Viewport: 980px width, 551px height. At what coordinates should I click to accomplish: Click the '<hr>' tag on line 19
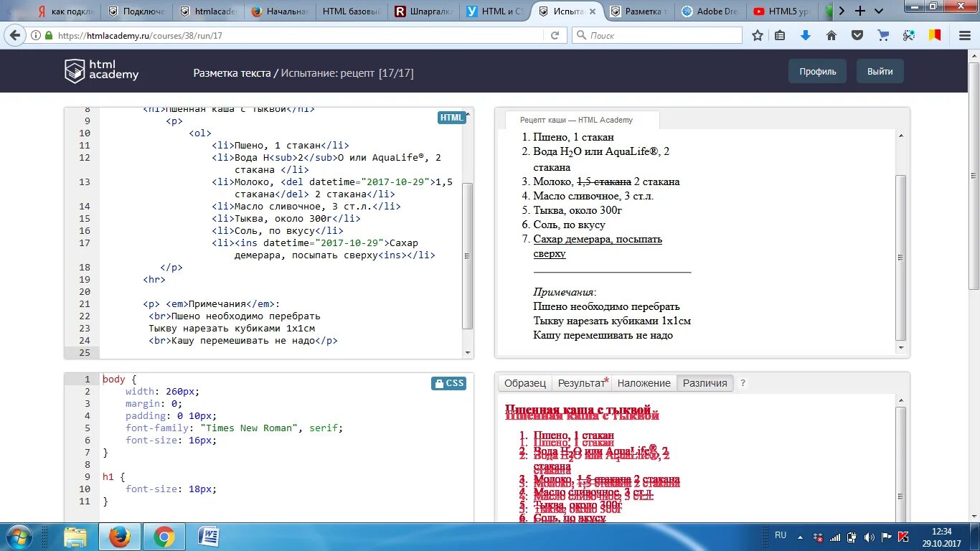(x=154, y=279)
